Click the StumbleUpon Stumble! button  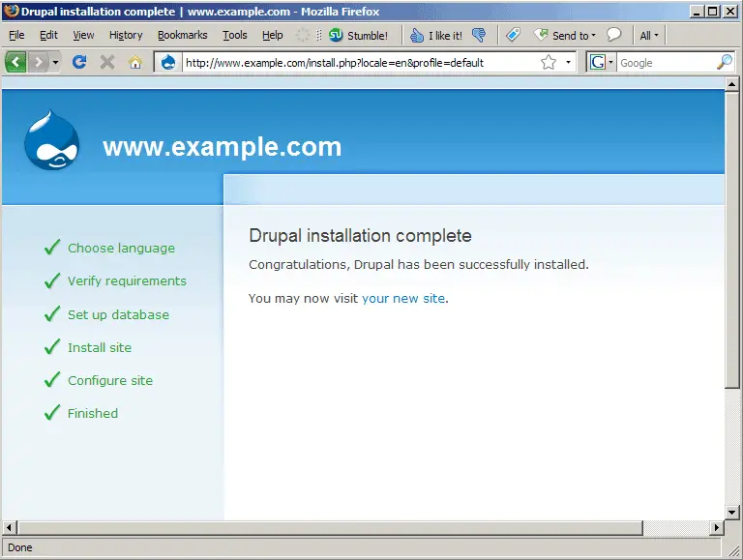(x=359, y=36)
